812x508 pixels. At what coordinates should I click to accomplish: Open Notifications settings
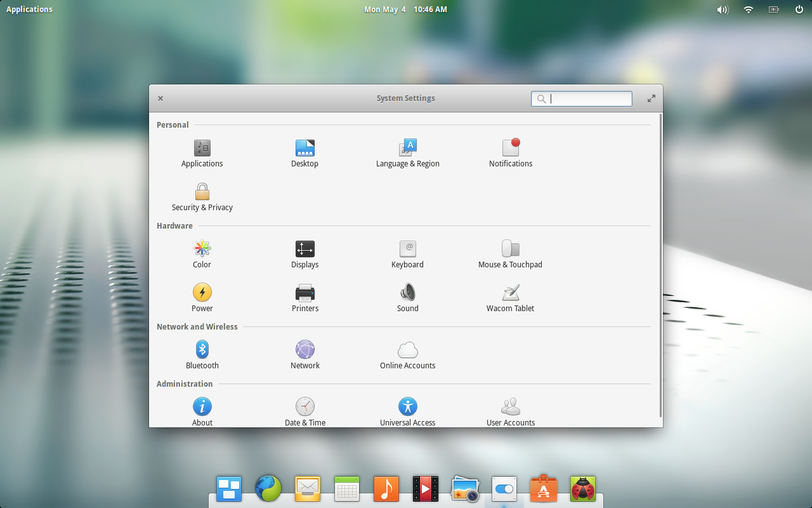click(510, 152)
